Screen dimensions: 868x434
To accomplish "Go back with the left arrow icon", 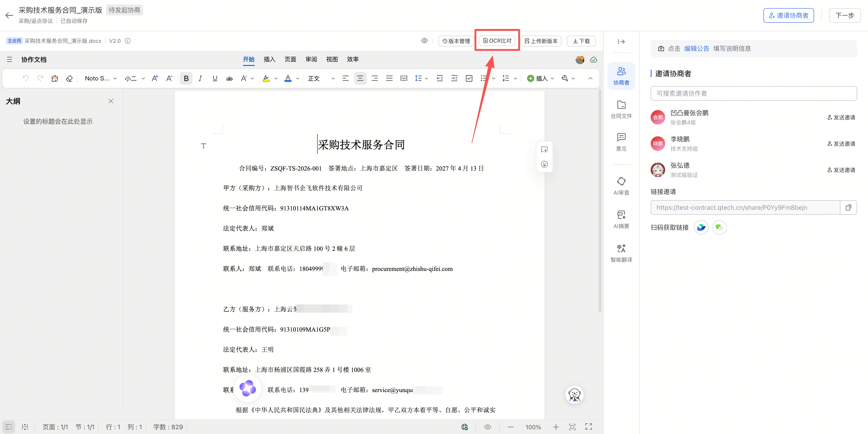I will (x=9, y=15).
